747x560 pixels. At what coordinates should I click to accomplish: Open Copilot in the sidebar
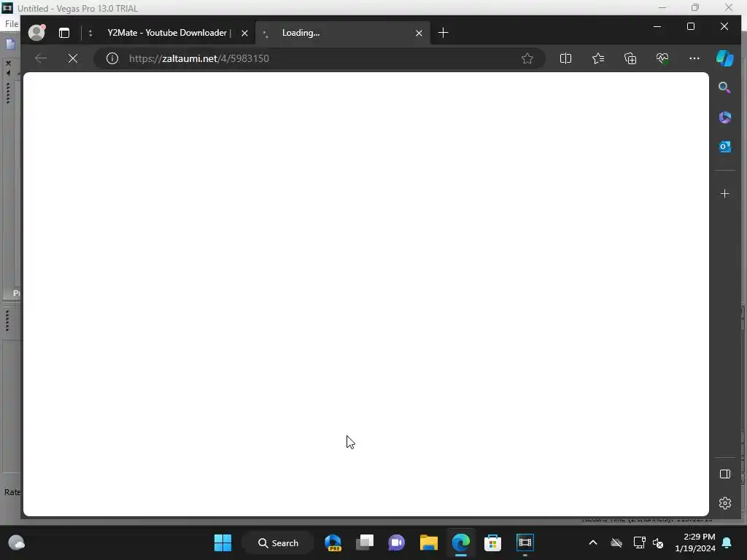[x=724, y=58]
